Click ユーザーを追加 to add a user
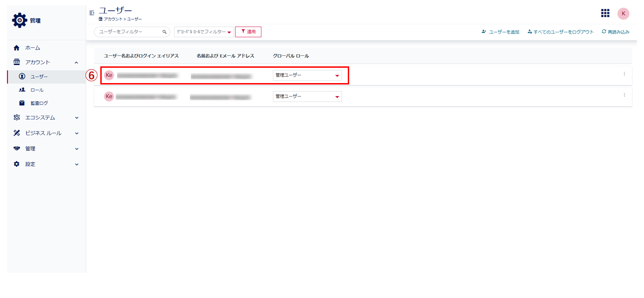The image size is (644, 298). pyautogui.click(x=501, y=32)
